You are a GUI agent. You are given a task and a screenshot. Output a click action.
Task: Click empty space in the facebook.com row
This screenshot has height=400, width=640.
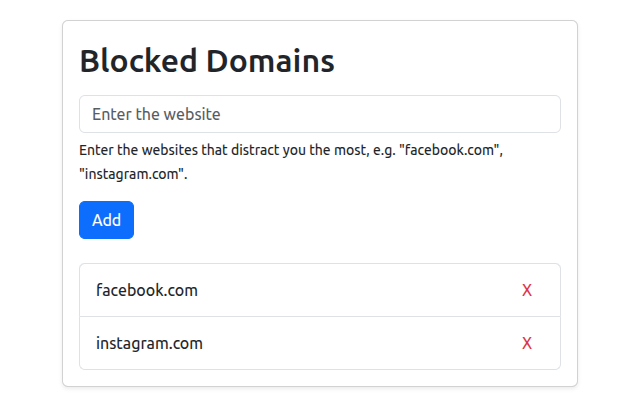pos(350,290)
